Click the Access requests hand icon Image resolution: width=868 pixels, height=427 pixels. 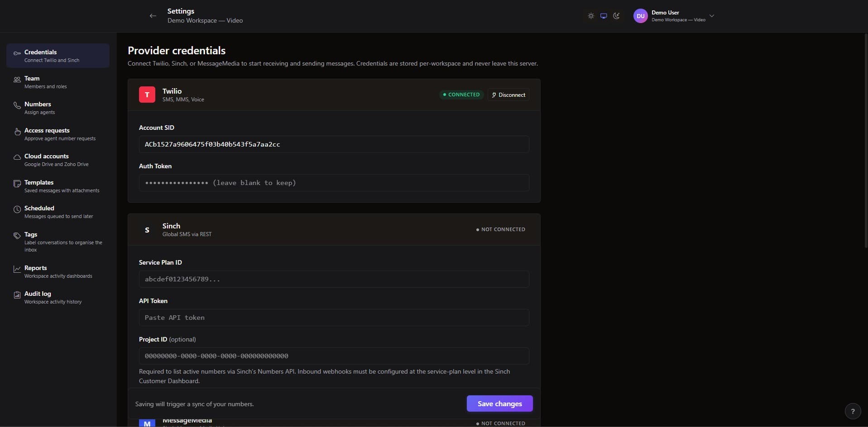pos(17,132)
